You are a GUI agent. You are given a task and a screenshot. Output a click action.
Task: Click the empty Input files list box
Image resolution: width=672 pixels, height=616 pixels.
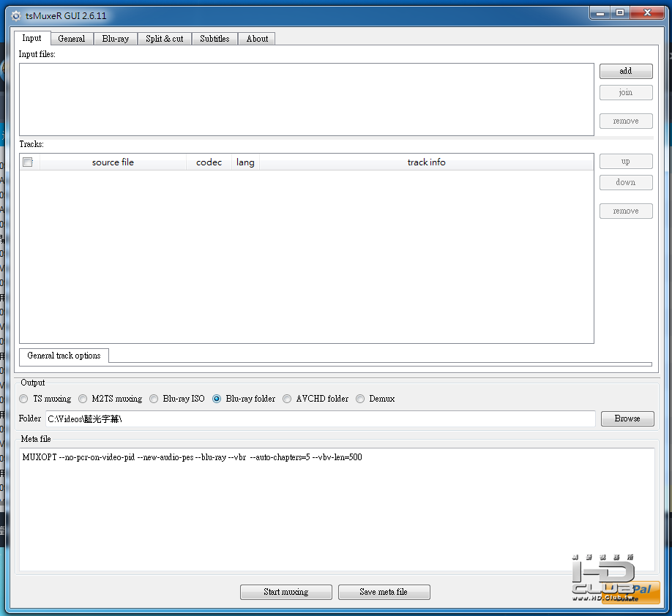point(307,99)
